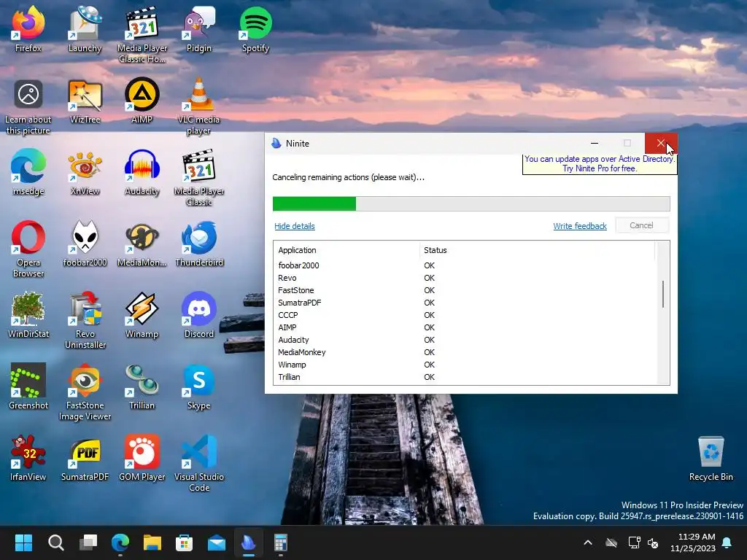
Task: Select the Media Player Classic desktop icon
Action: pos(198,178)
